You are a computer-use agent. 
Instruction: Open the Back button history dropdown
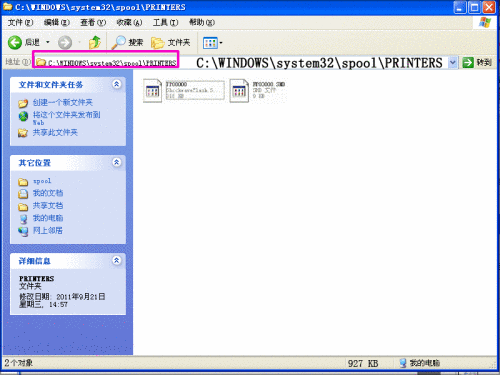pyautogui.click(x=48, y=42)
